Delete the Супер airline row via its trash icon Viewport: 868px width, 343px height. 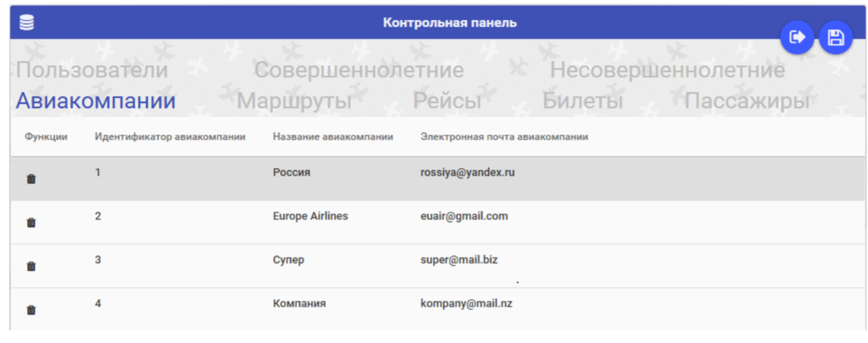pyautogui.click(x=31, y=266)
